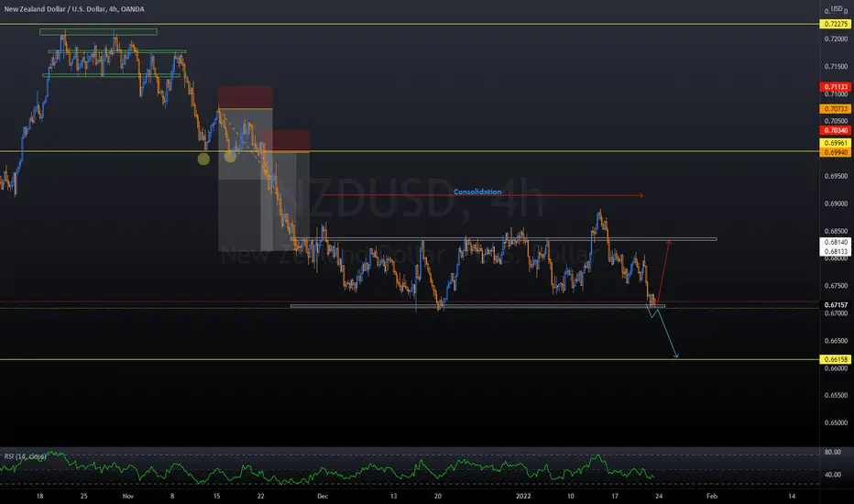Click the 17 date label on the time axis
Image resolution: width=854 pixels, height=504 pixels.
[x=615, y=497]
